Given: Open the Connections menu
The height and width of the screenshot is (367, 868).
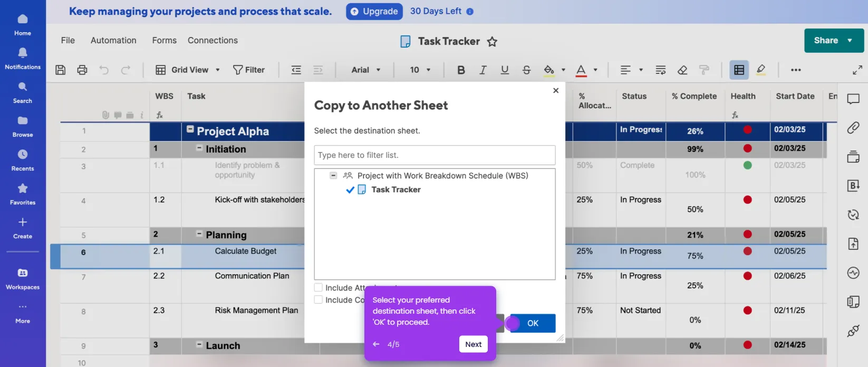Looking at the screenshot, I should click(x=213, y=40).
